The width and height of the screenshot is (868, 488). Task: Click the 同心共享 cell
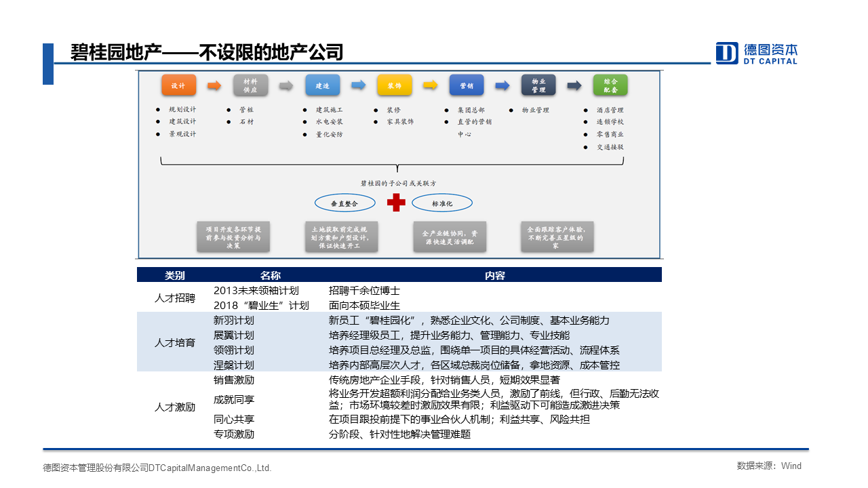234,419
